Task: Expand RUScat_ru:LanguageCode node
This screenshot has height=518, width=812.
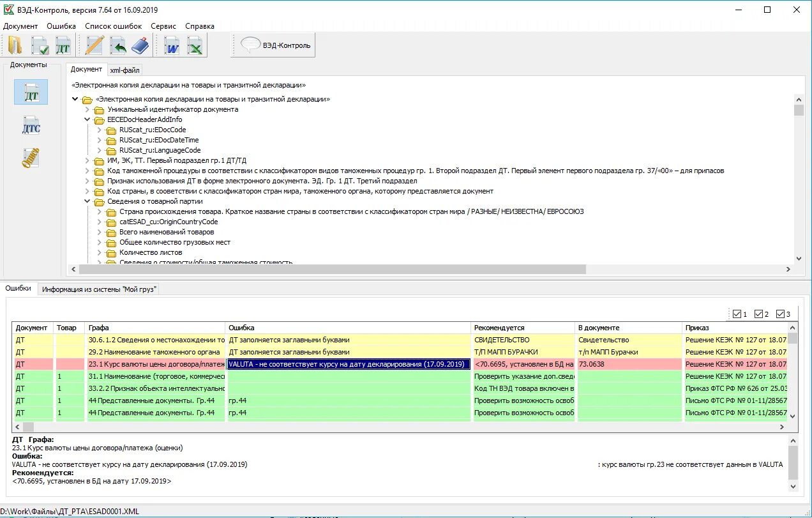Action: [x=100, y=150]
